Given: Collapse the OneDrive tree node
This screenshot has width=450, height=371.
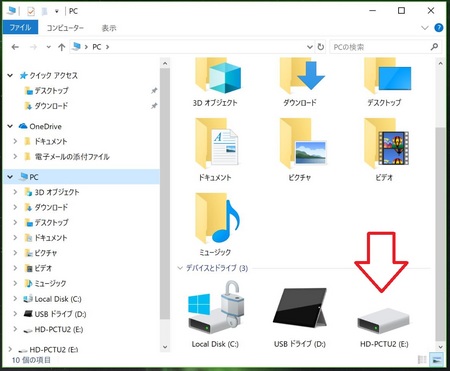Looking at the screenshot, I should click(x=10, y=126).
